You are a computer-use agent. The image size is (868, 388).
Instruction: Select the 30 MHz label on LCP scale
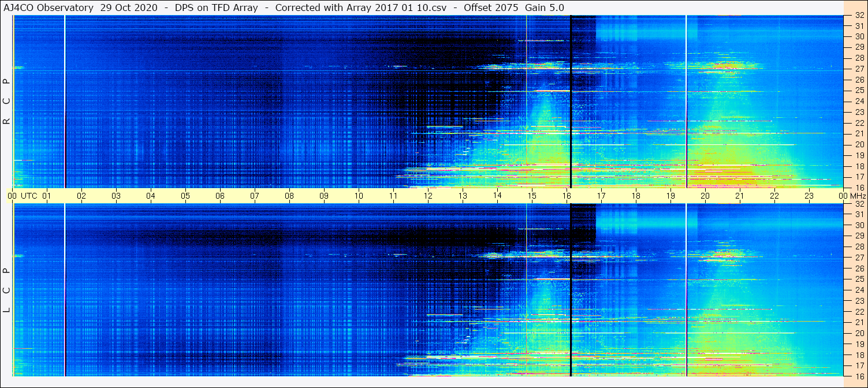click(859, 225)
